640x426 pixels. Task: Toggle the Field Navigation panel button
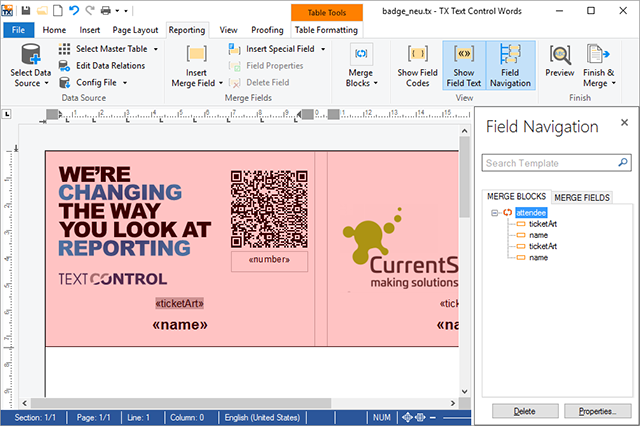pyautogui.click(x=510, y=65)
